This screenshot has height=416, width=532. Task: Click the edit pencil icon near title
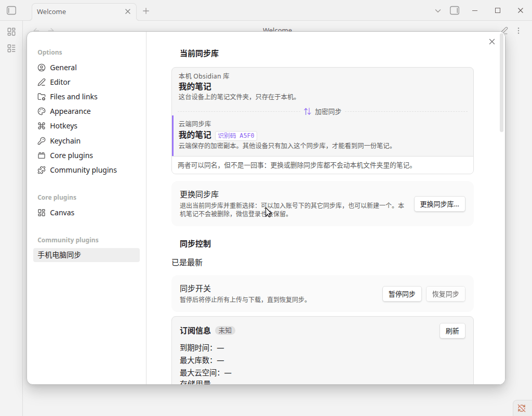coord(504,31)
